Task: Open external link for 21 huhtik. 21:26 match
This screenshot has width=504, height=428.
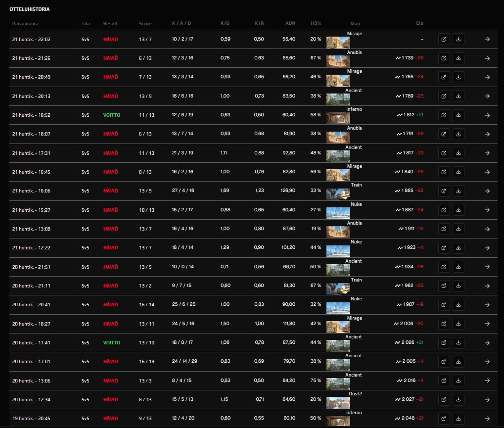Action: pos(444,58)
